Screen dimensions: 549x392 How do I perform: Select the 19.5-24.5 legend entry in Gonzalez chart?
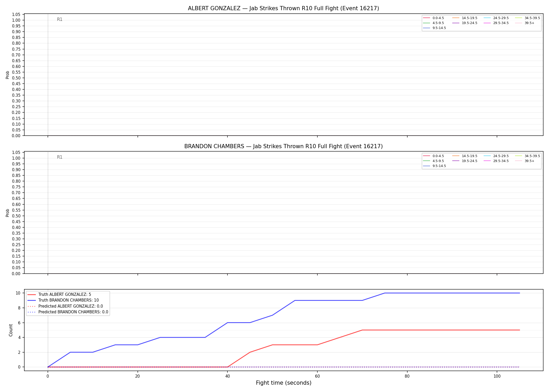(465, 23)
